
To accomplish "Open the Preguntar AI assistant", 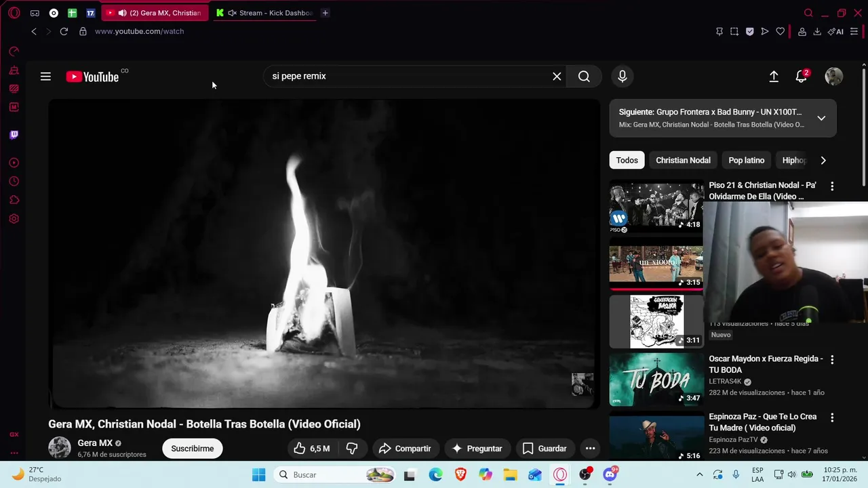I will [x=477, y=449].
